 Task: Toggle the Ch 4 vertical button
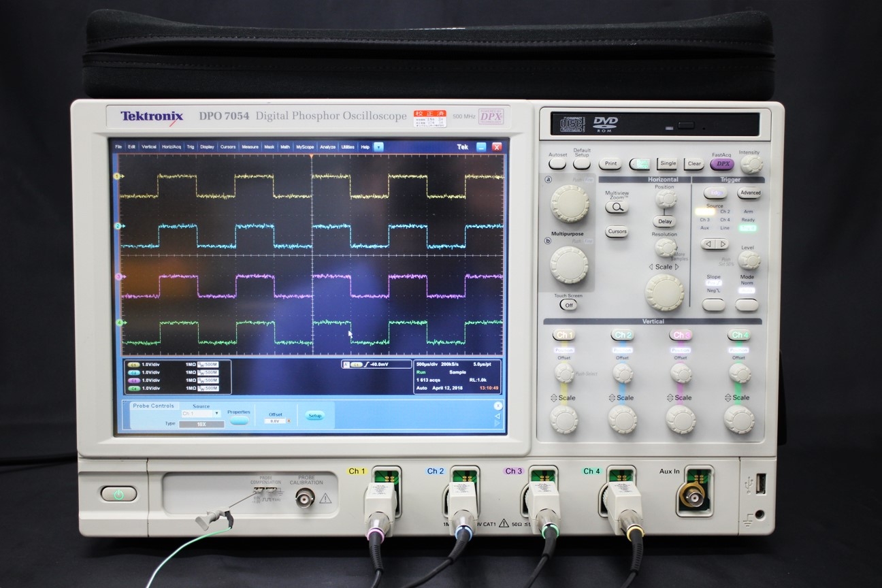click(x=738, y=335)
